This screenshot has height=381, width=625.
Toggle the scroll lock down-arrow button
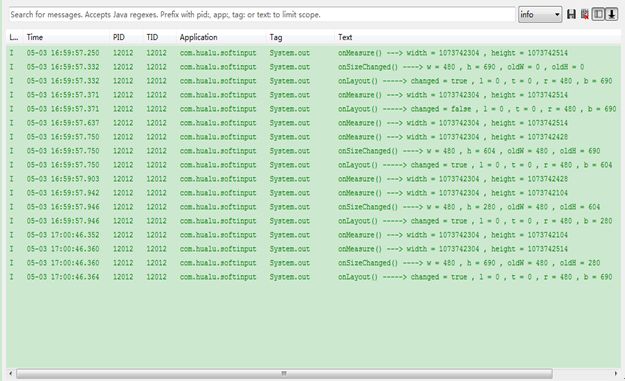pos(611,15)
